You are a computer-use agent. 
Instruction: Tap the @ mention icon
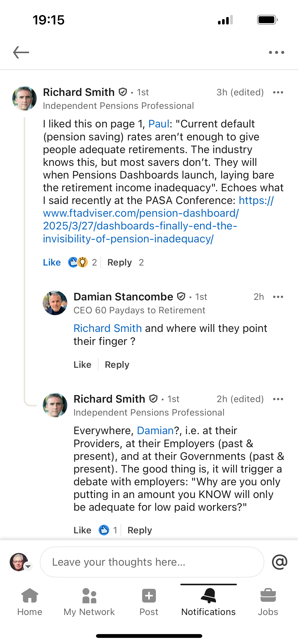[x=279, y=562]
